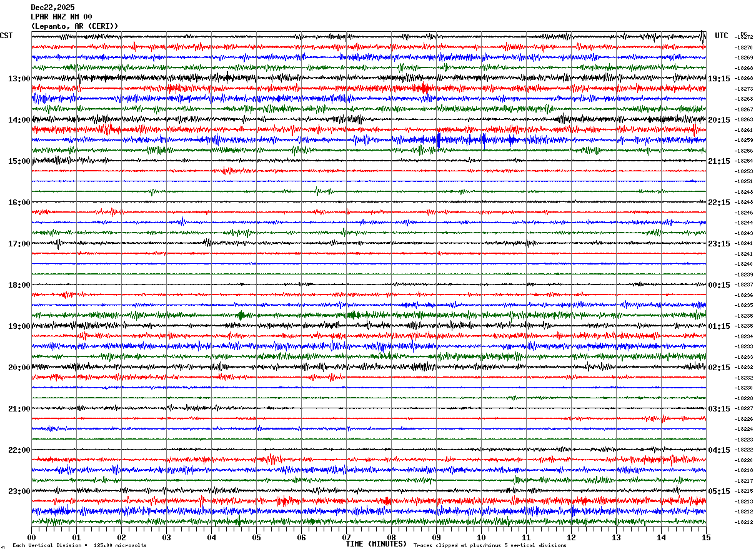The height and width of the screenshot is (554, 756).
Task: Select the 15:00 CST time label
Action: click(x=19, y=161)
